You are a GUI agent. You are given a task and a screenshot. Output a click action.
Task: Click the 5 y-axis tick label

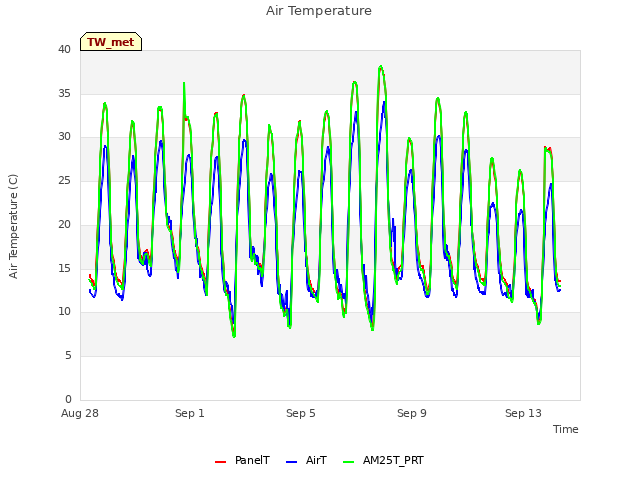[x=68, y=356]
